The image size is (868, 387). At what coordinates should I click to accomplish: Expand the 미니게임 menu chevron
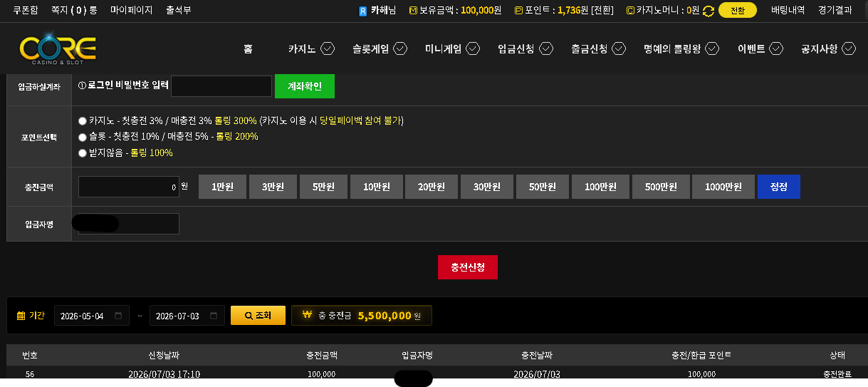click(473, 48)
